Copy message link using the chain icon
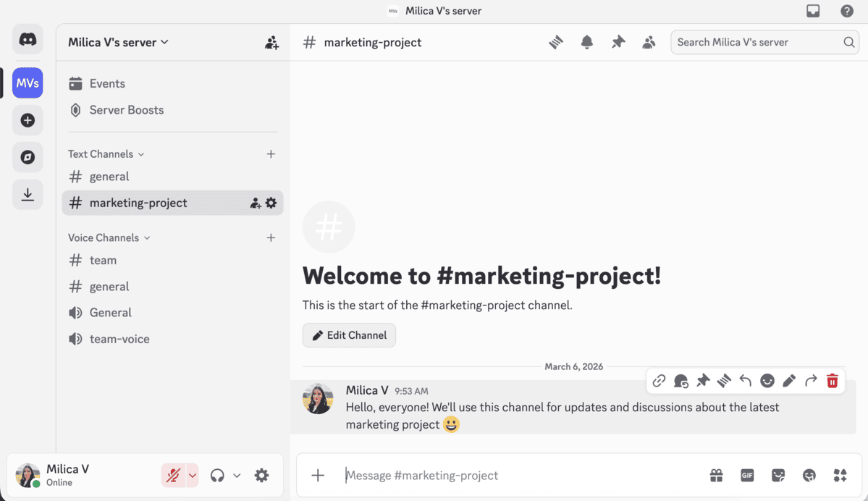 coord(659,381)
